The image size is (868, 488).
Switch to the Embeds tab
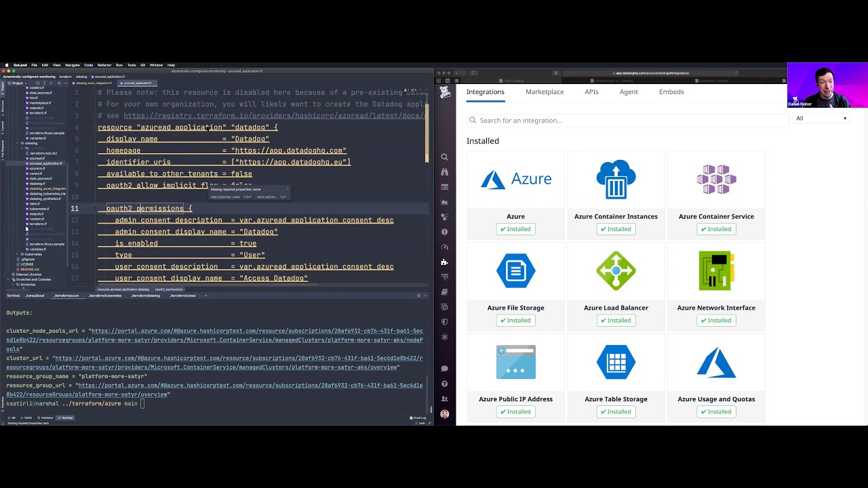point(671,92)
